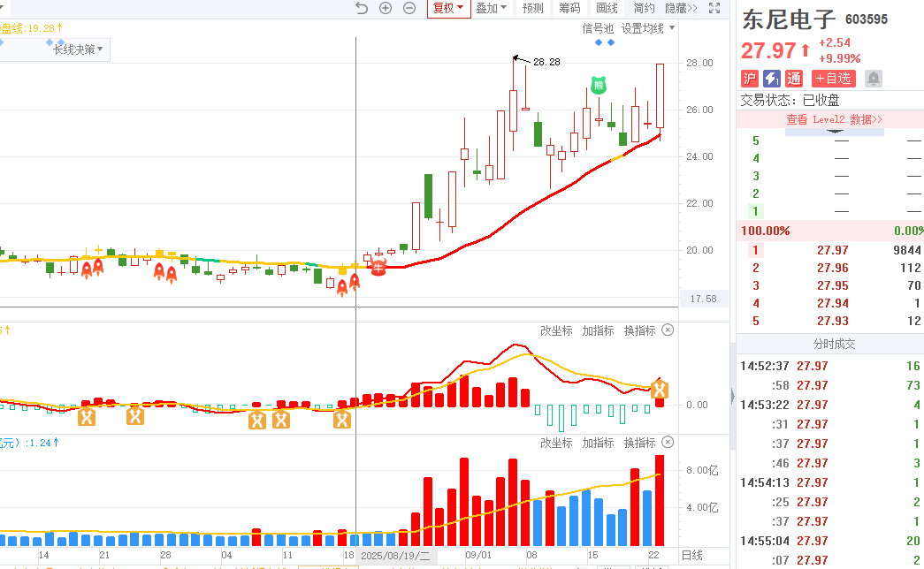The width and height of the screenshot is (924, 569).
Task: Close the MACD indicator panel
Action: [x=668, y=330]
